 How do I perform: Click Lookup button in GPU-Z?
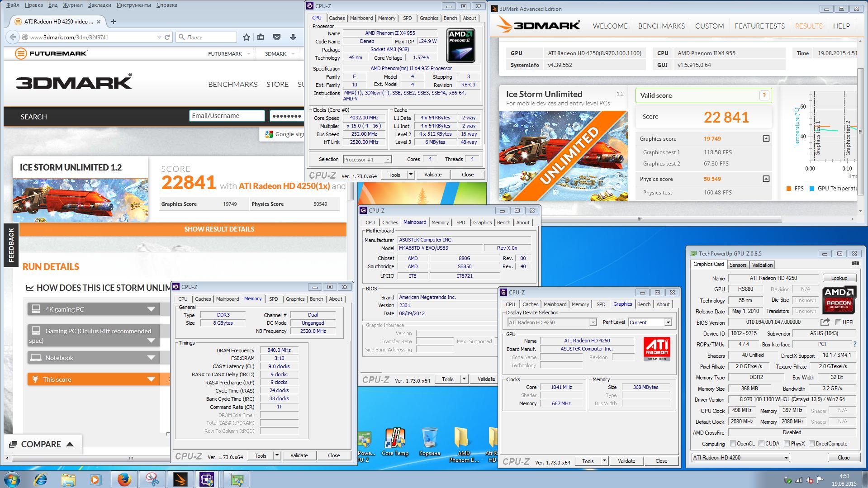coord(839,278)
